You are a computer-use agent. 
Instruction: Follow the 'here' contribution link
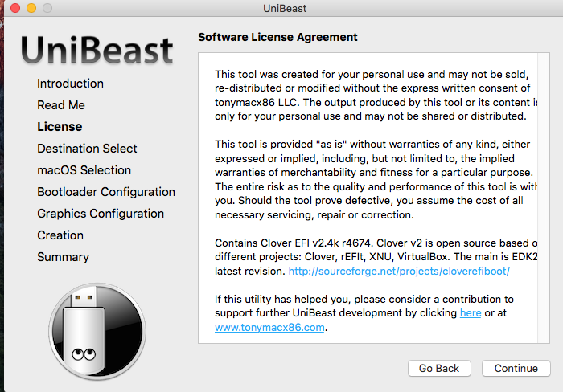click(471, 313)
